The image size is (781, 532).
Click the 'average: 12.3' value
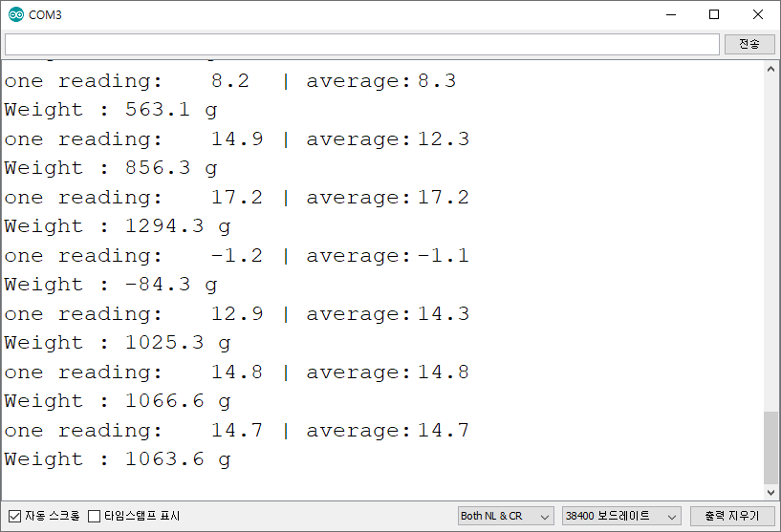click(x=388, y=139)
